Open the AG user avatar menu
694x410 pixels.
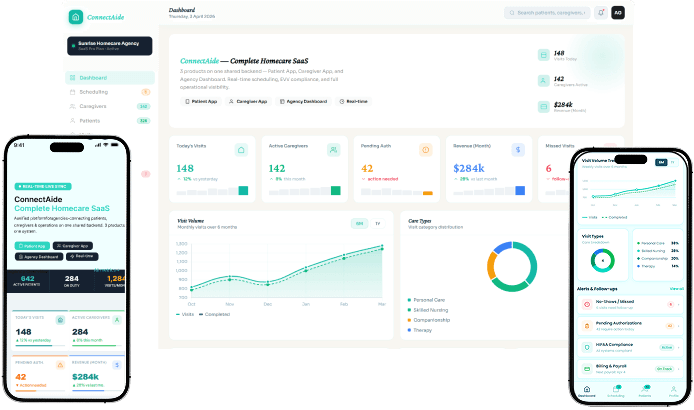point(618,13)
